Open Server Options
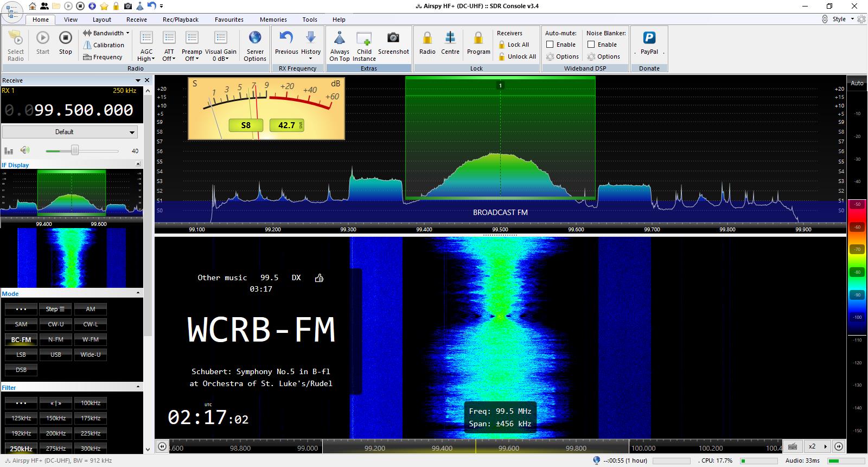This screenshot has height=467, width=868. pos(255,46)
